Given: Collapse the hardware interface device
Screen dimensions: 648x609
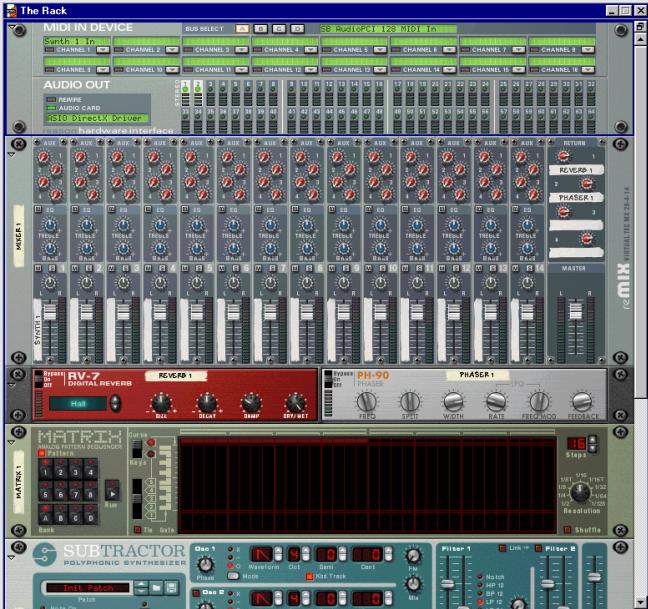Looking at the screenshot, I should [12, 28].
